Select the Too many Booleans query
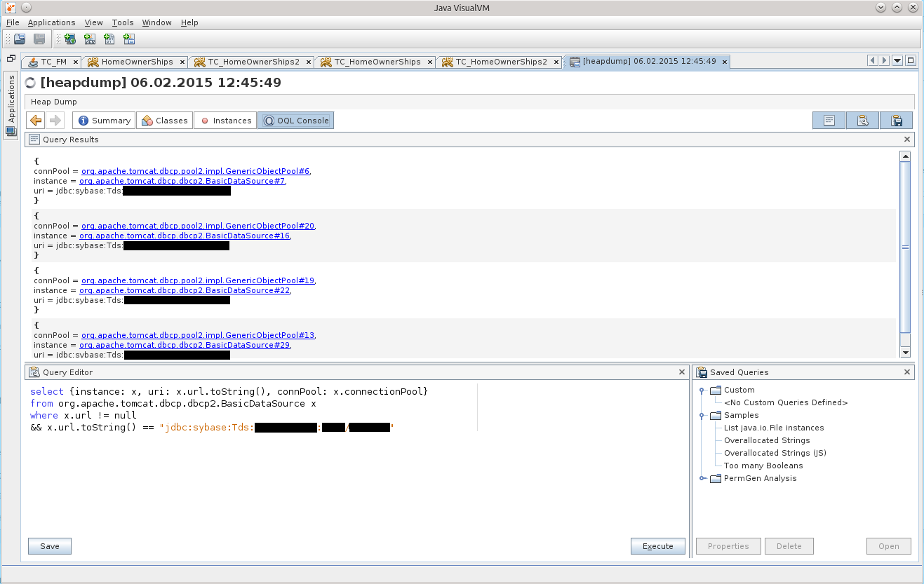 (763, 466)
